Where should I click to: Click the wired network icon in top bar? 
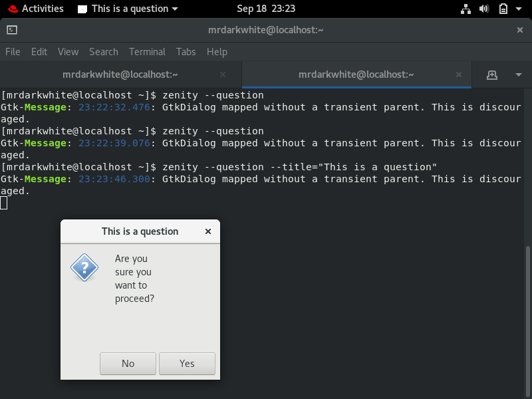coord(465,9)
